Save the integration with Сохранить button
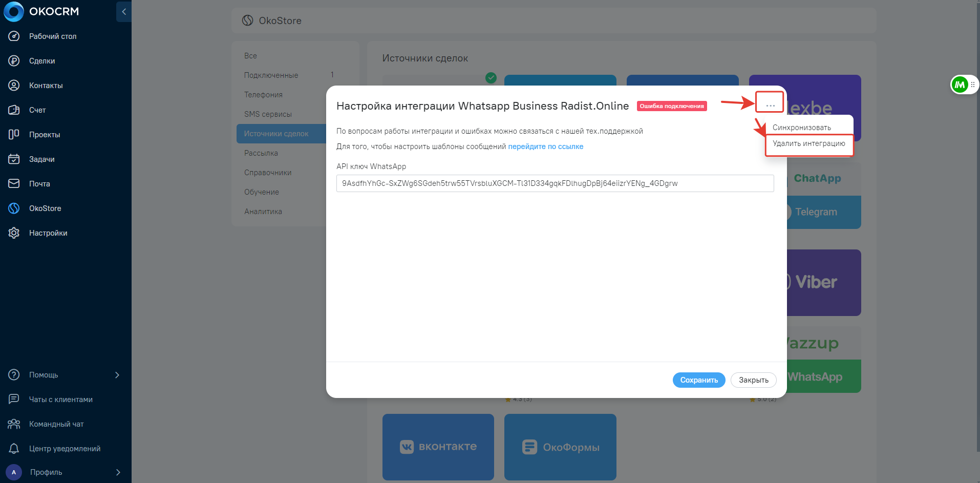 (x=699, y=380)
